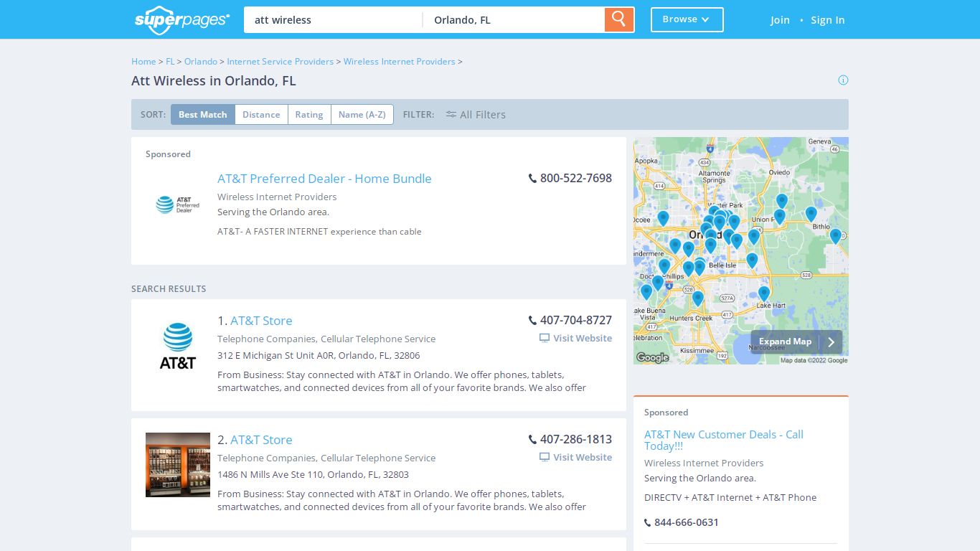Open result 2 AT&T Store title link
This screenshot has height=551, width=980.
tap(261, 440)
